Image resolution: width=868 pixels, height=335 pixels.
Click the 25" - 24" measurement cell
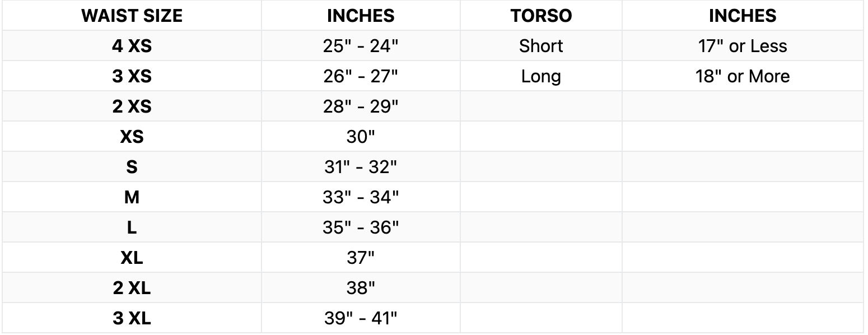361,46
